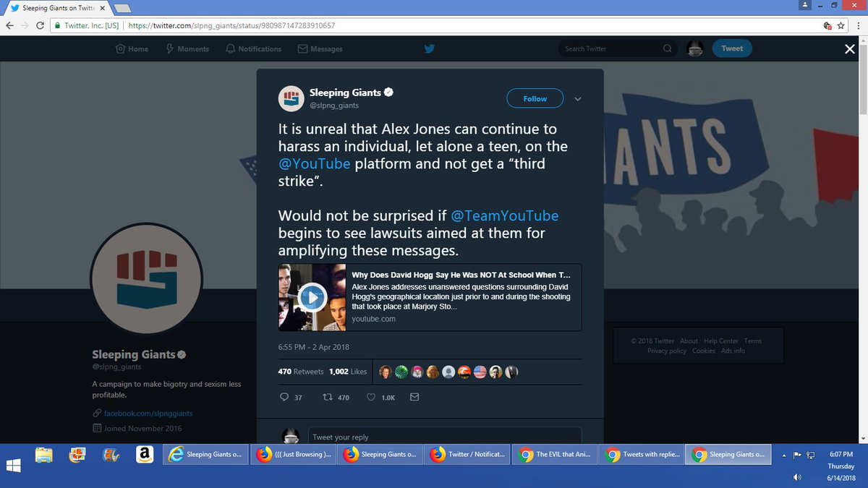Click the @slpng_giants handle in the tweet header
868x488 pixels.
tap(334, 106)
